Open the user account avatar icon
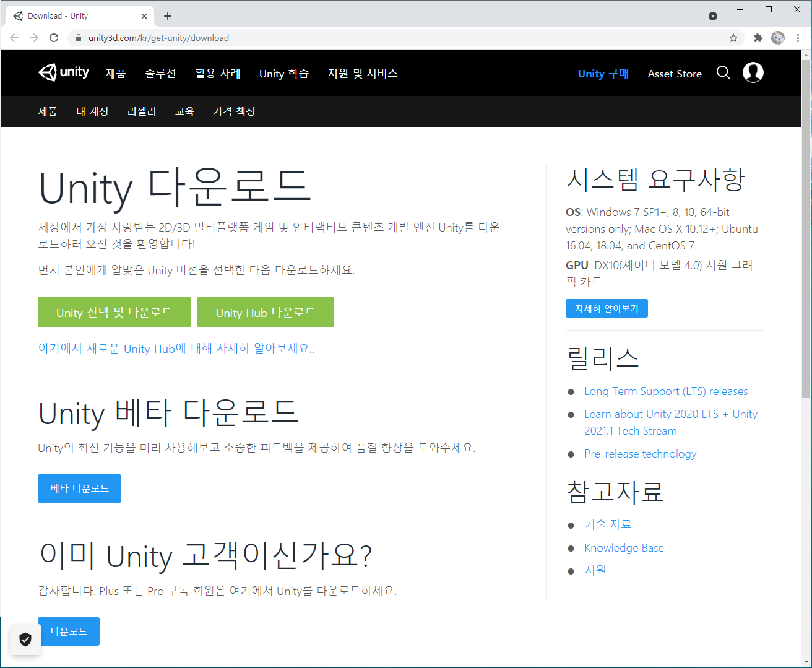 (x=753, y=72)
